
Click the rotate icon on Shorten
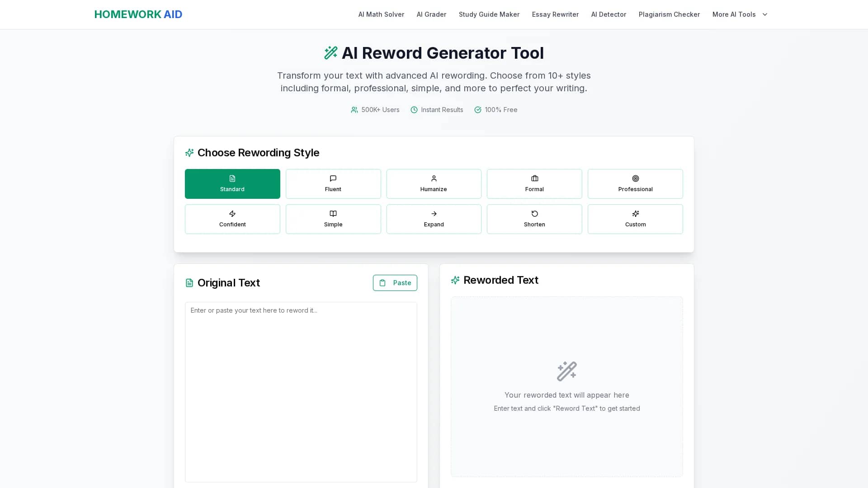(x=535, y=214)
